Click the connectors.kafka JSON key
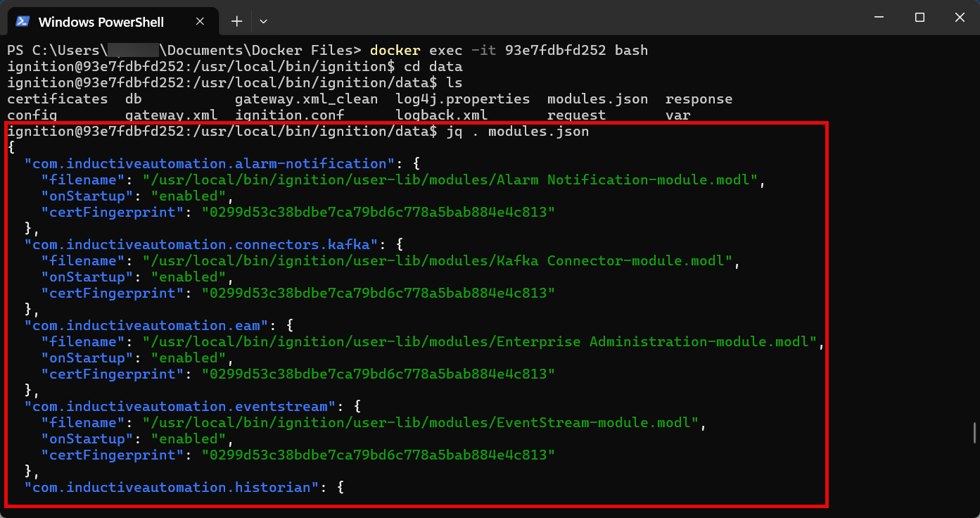 click(201, 244)
